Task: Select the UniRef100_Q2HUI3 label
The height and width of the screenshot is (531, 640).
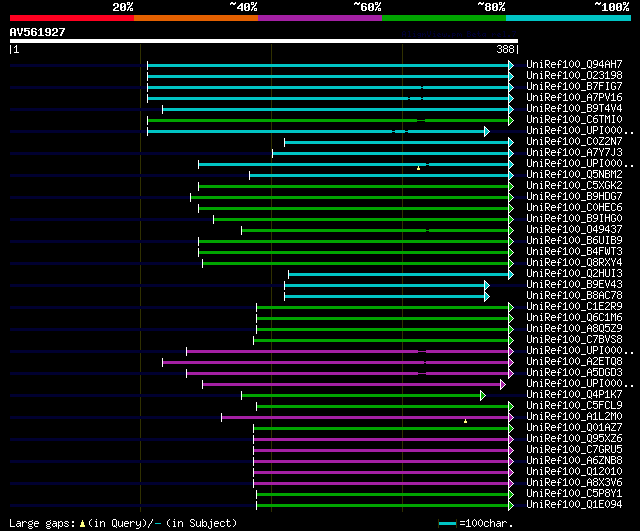Action: tap(574, 274)
